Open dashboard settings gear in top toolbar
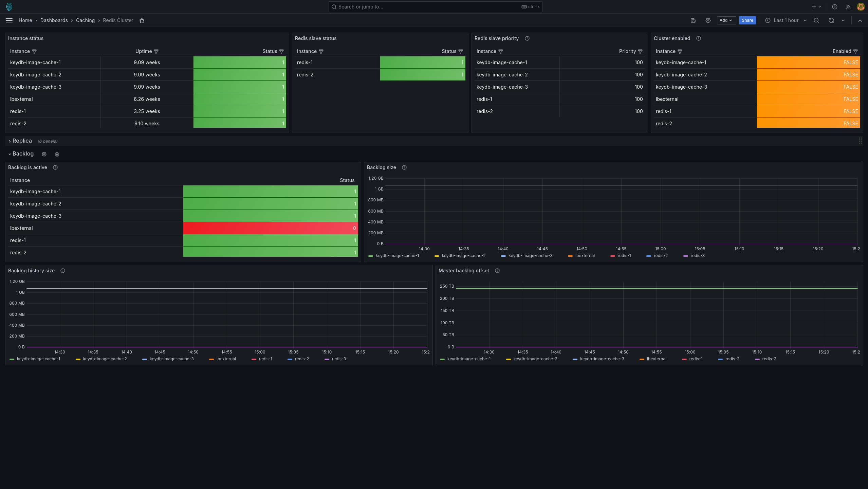868x489 pixels. (x=708, y=20)
